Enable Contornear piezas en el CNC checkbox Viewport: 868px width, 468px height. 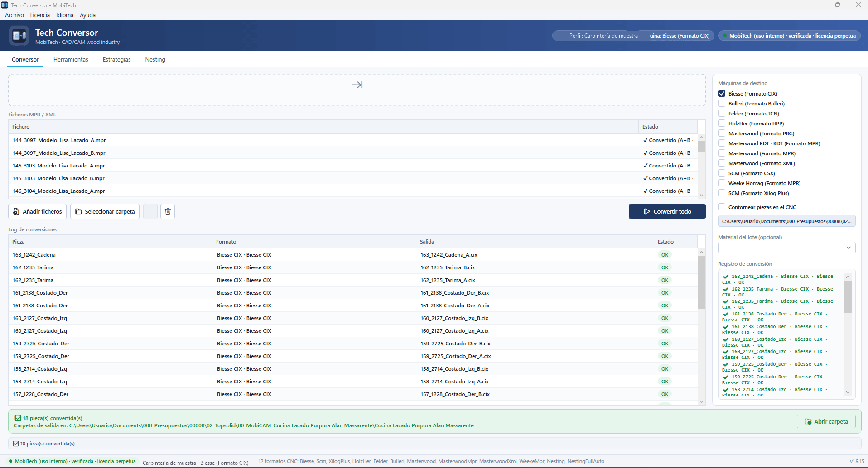pos(722,207)
